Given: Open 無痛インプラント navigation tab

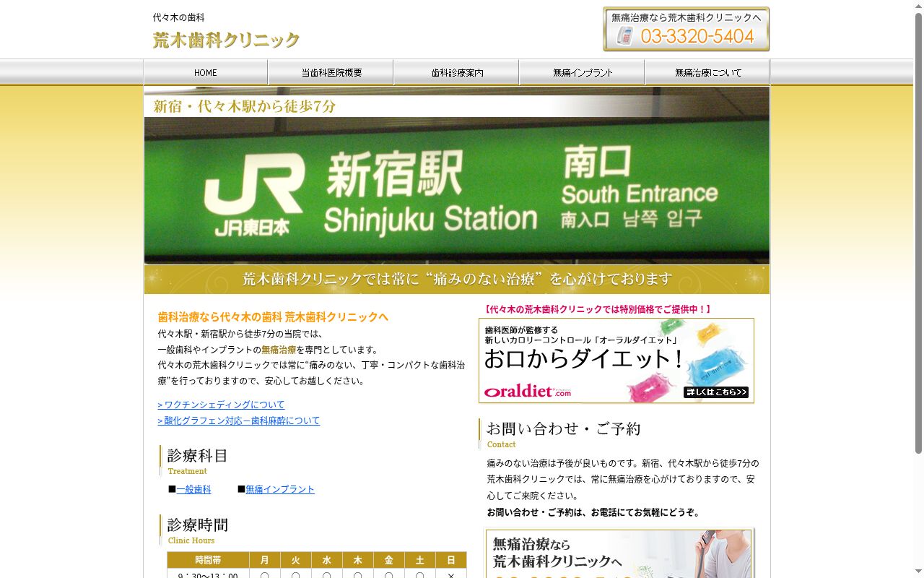Looking at the screenshot, I should point(583,72).
